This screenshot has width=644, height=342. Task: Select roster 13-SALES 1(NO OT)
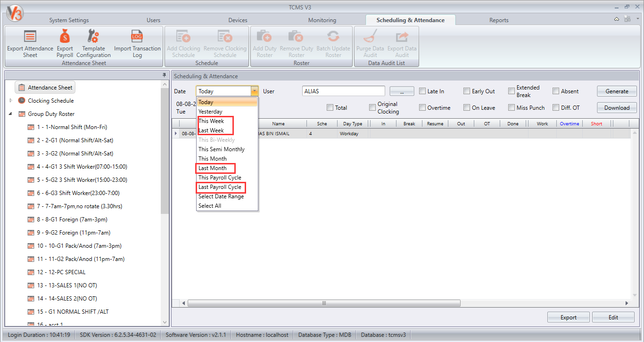(67, 285)
